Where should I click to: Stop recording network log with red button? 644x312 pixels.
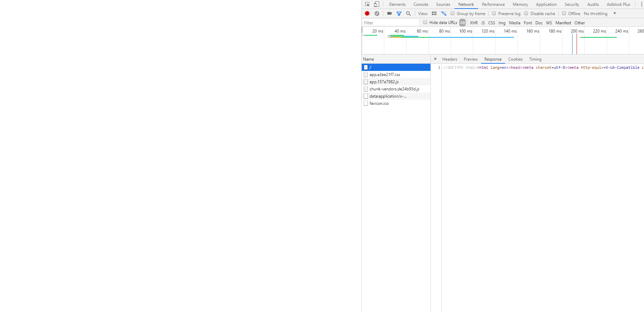[x=367, y=13]
